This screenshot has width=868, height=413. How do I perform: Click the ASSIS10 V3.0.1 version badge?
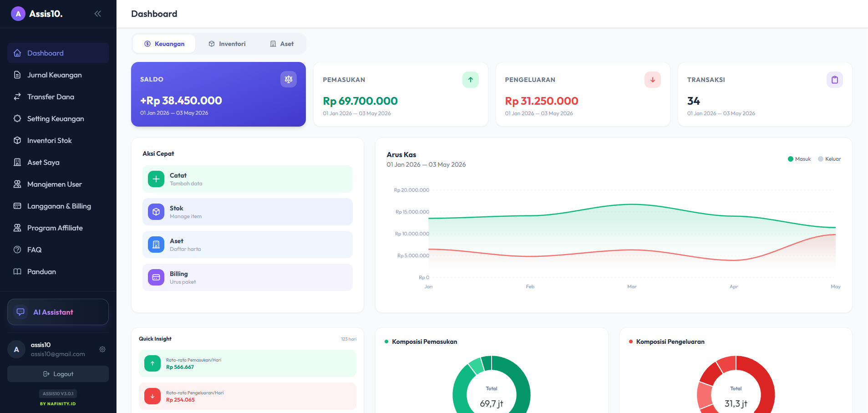point(58,393)
